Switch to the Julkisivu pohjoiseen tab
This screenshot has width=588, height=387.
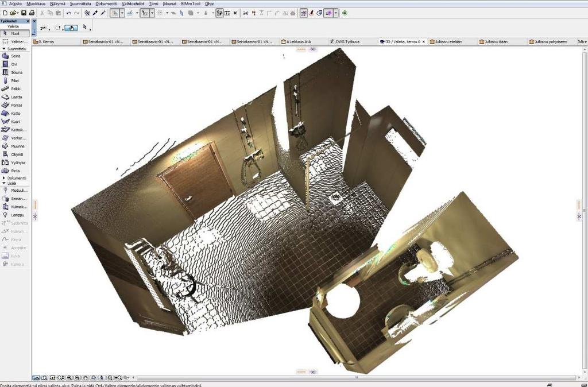coord(552,41)
